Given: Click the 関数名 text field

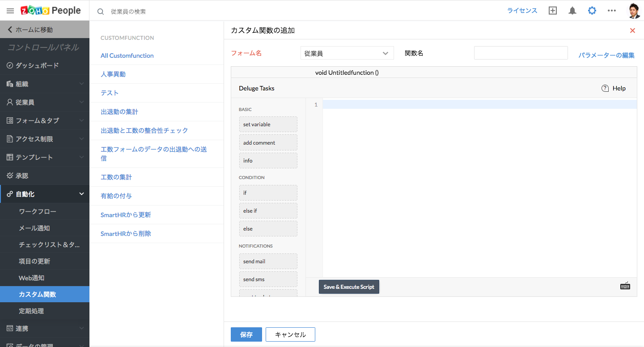Looking at the screenshot, I should (x=521, y=53).
